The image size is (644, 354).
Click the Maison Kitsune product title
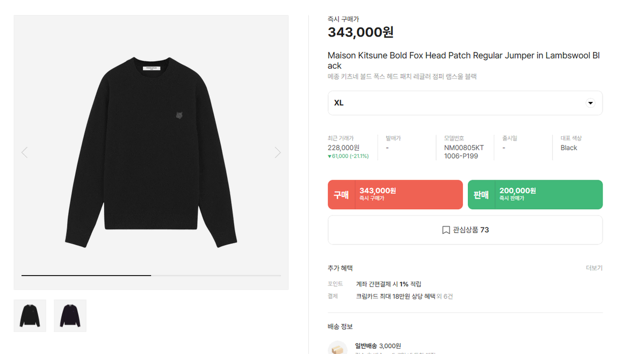[x=464, y=60]
